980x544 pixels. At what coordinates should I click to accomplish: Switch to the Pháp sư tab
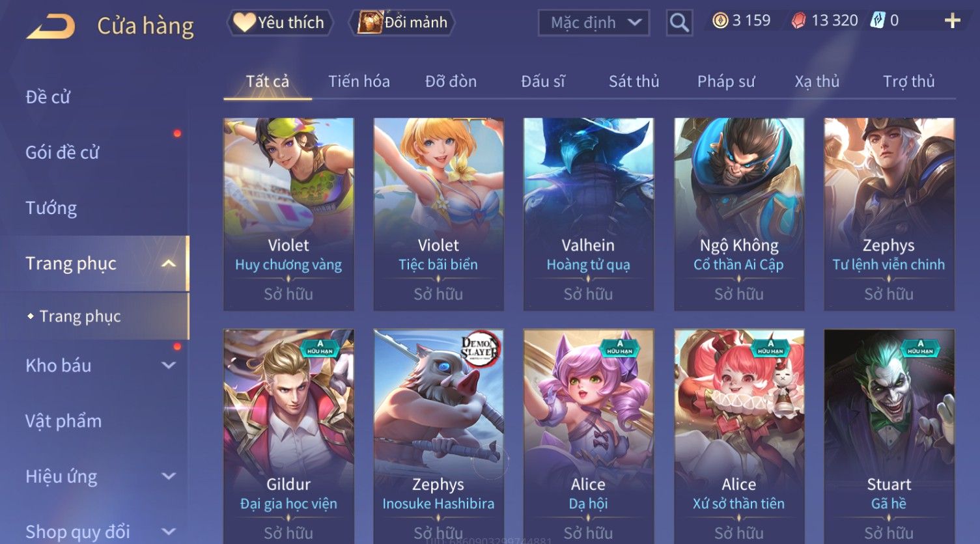tap(726, 81)
